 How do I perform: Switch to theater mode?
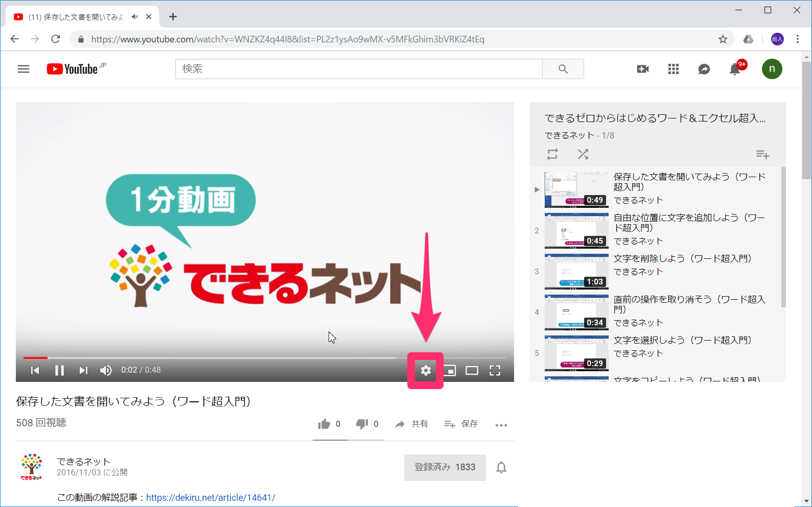(472, 371)
